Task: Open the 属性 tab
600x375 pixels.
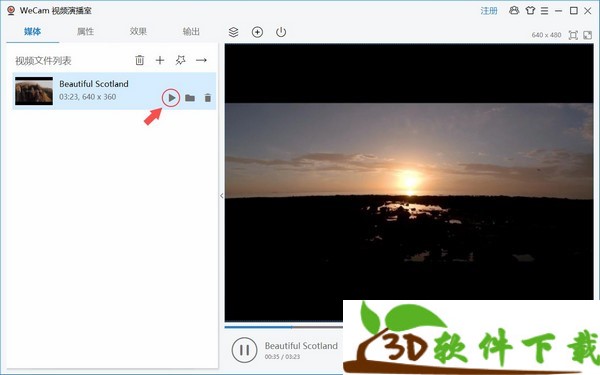Action: pyautogui.click(x=85, y=31)
